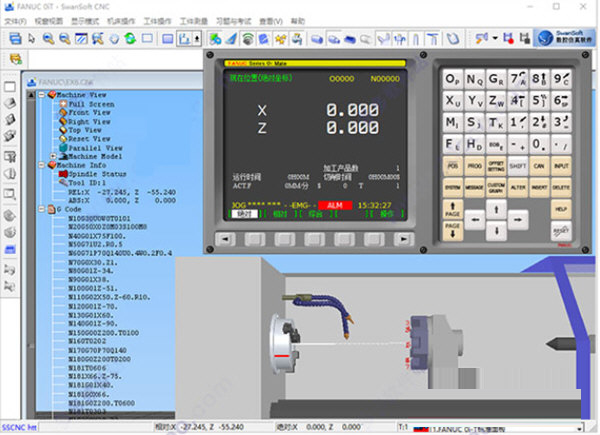The width and height of the screenshot is (600, 435).
Task: Collapse the G Code tree node
Action: click(x=41, y=209)
